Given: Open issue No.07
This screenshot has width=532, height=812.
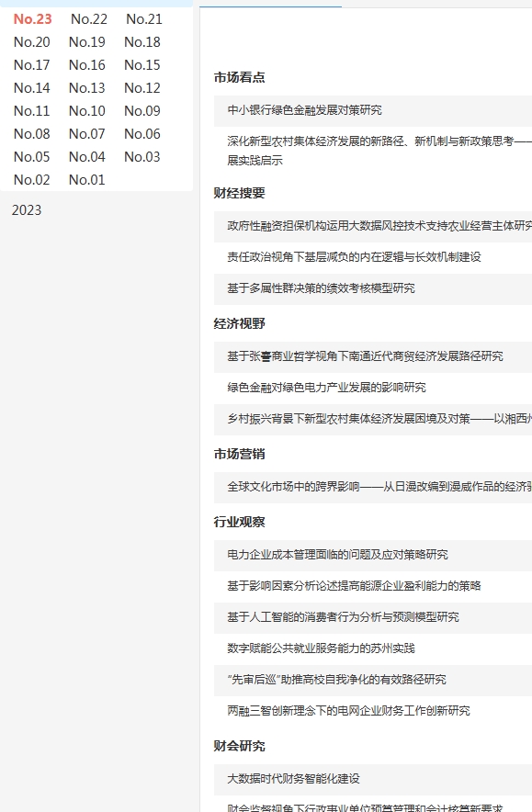Looking at the screenshot, I should tap(87, 133).
